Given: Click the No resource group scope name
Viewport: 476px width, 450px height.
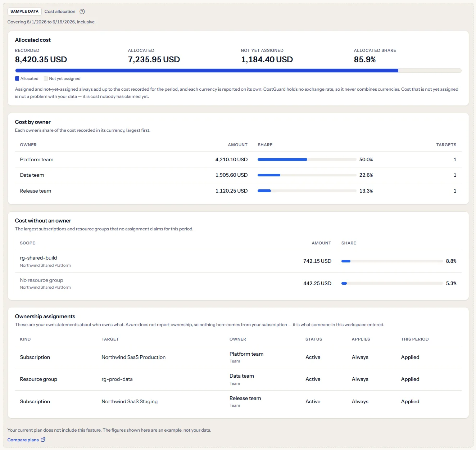Looking at the screenshot, I should 41,280.
